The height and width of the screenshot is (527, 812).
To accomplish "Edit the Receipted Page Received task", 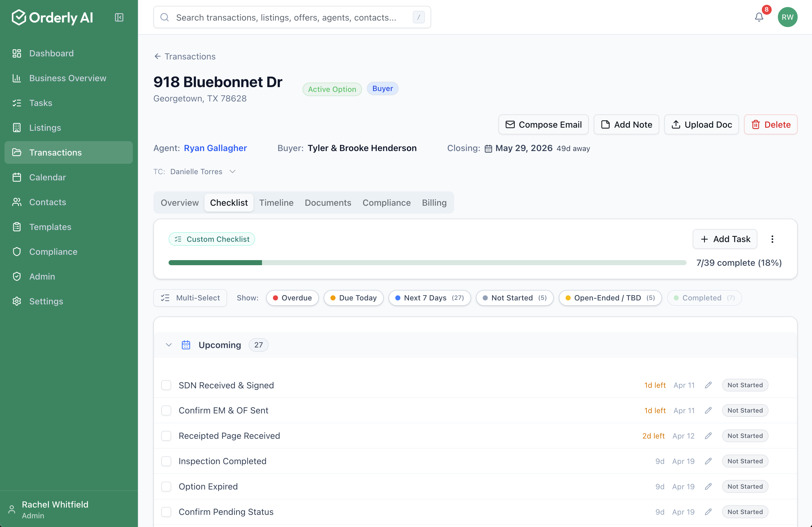I will (708, 436).
